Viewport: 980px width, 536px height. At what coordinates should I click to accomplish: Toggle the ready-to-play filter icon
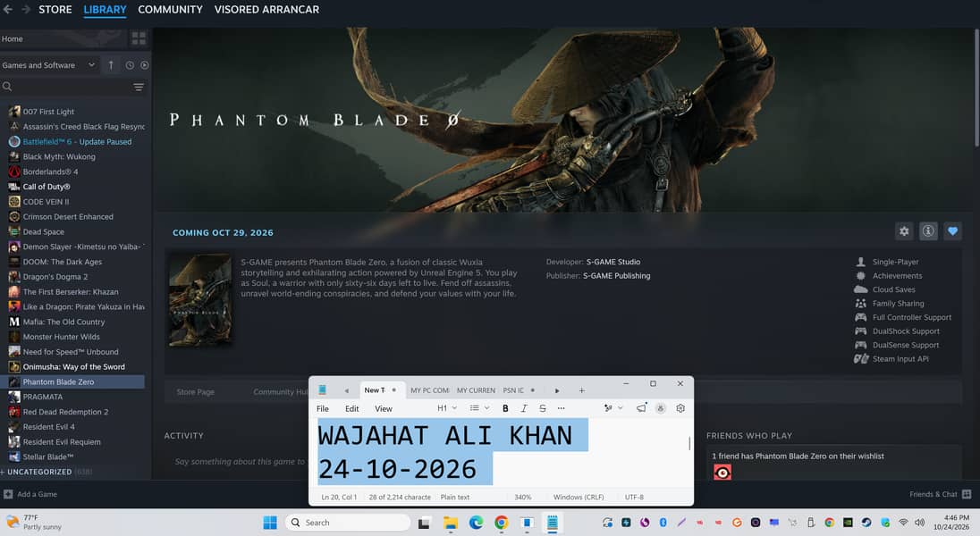click(x=144, y=65)
